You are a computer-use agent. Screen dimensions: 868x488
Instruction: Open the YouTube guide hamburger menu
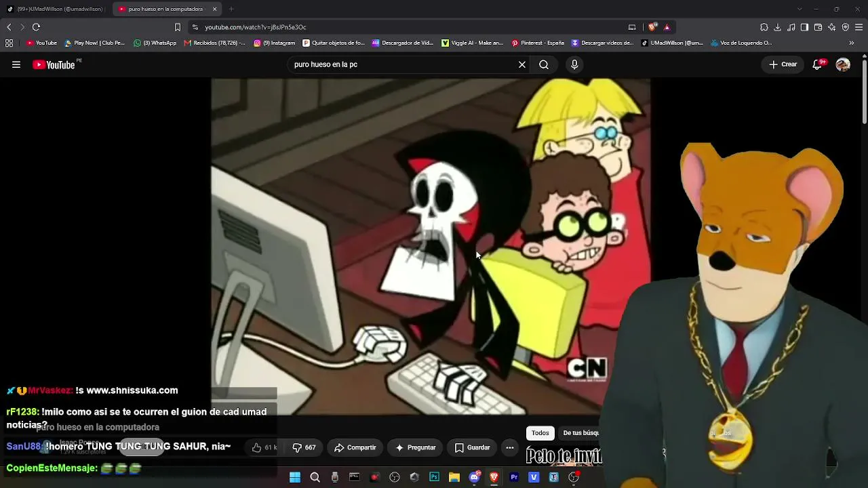[16, 65]
